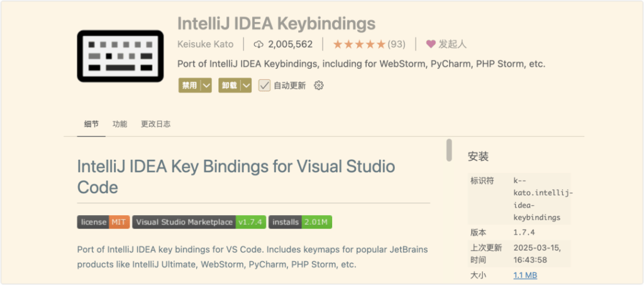Expand the 卸载 dropdown arrow

pyautogui.click(x=246, y=86)
